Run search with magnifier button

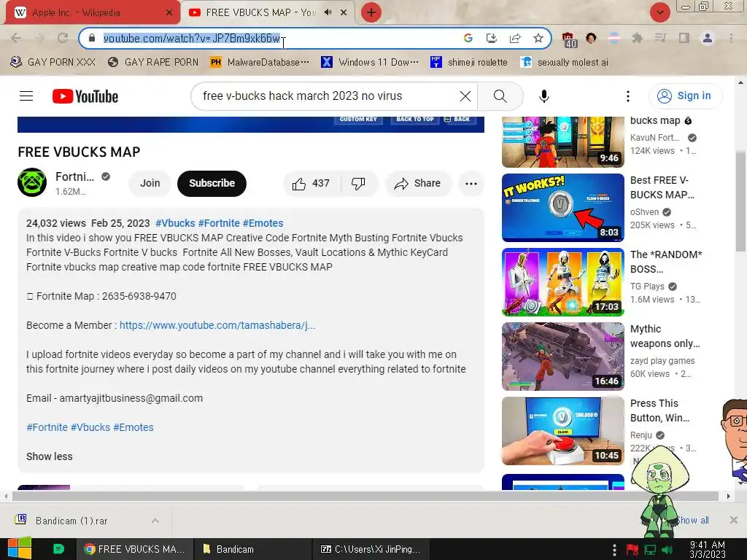tap(500, 96)
